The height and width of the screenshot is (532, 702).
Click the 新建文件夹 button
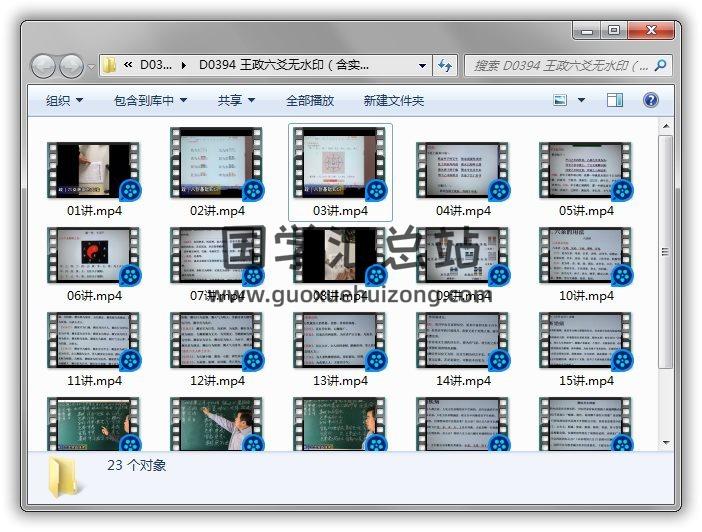point(394,100)
